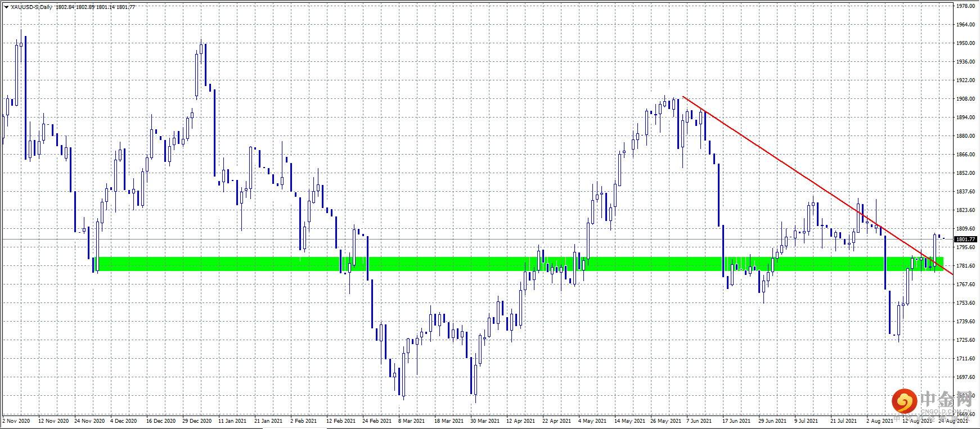Image resolution: width=980 pixels, height=429 pixels.
Task: Click the 1725.60 price axis label
Action: pos(965,340)
